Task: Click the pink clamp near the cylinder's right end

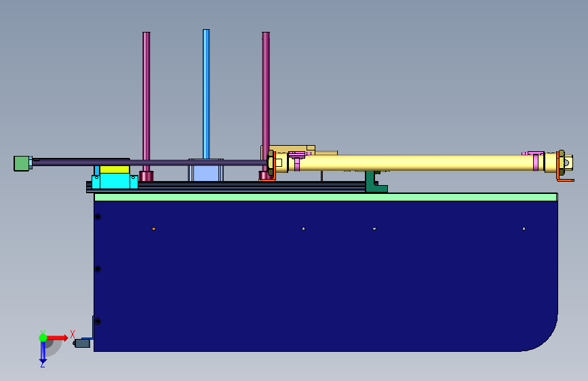Action: [535, 161]
